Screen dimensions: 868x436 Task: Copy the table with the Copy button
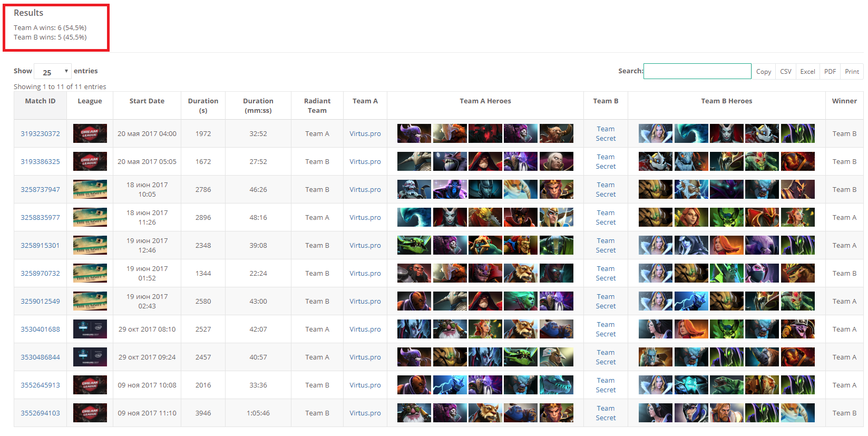764,71
